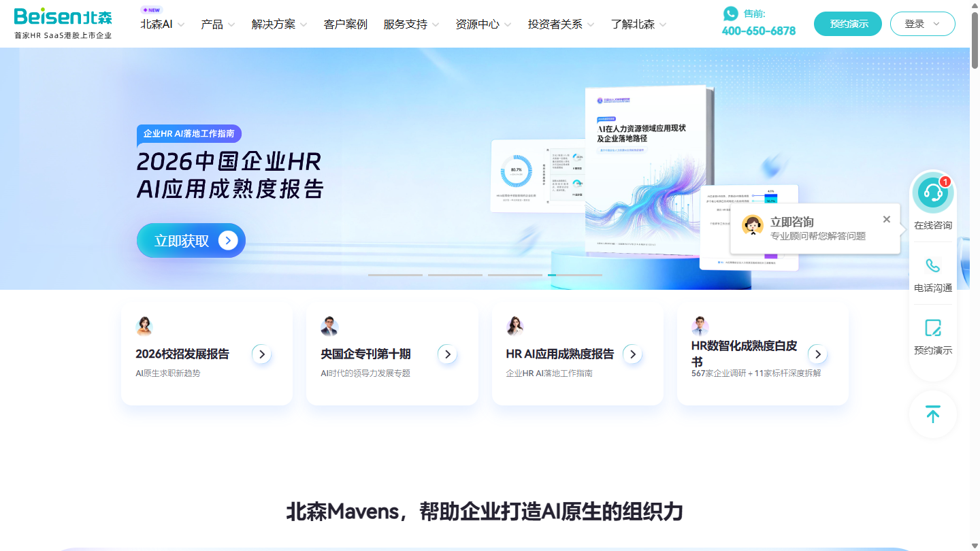The width and height of the screenshot is (980, 551).
Task: Open the 客户案例 menu item
Action: click(x=345, y=24)
